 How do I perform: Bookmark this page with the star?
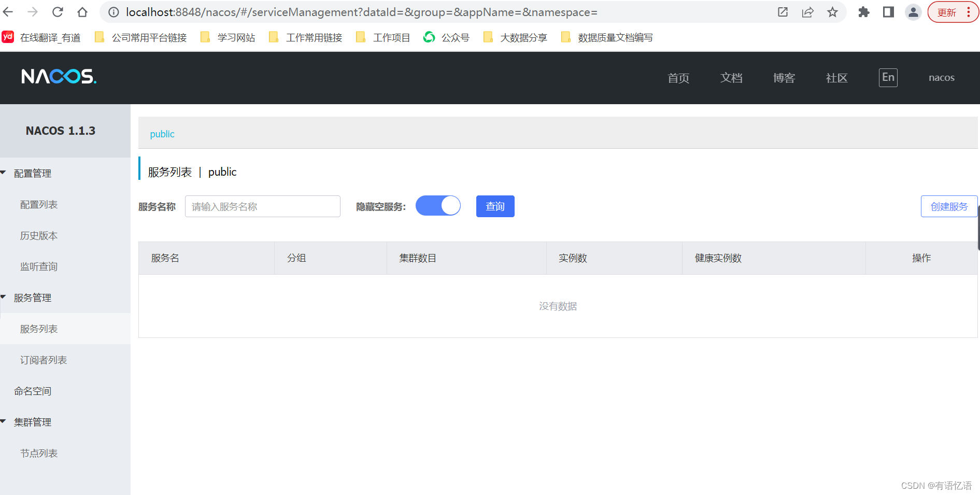[x=832, y=12]
